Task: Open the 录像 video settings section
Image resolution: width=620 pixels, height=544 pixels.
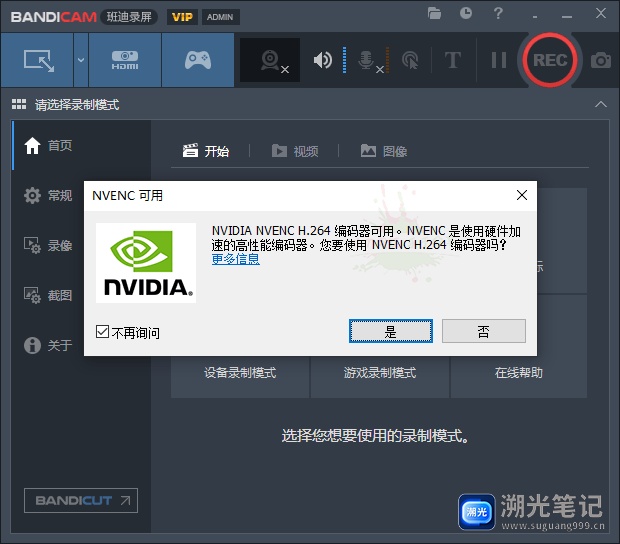Action: pos(48,245)
